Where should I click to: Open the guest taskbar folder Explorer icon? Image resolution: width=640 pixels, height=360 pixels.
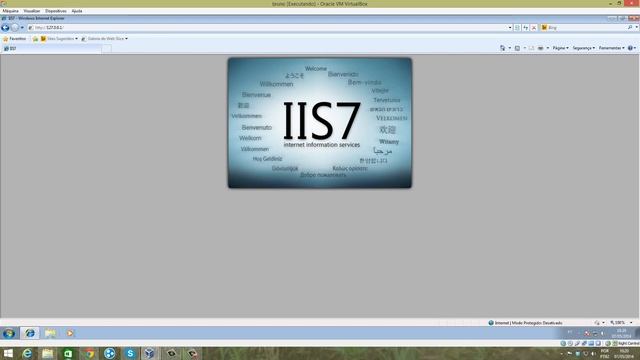50,333
